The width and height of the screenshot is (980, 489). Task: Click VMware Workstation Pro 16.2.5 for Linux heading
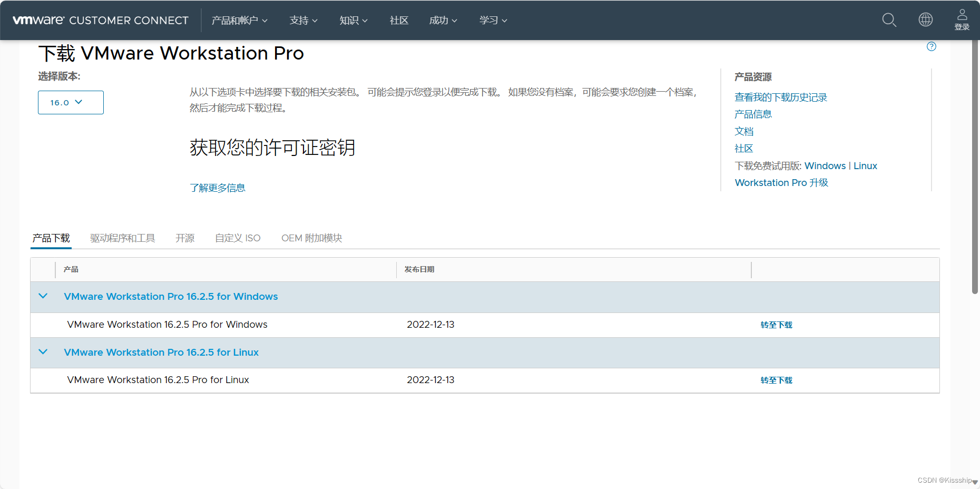[161, 353]
